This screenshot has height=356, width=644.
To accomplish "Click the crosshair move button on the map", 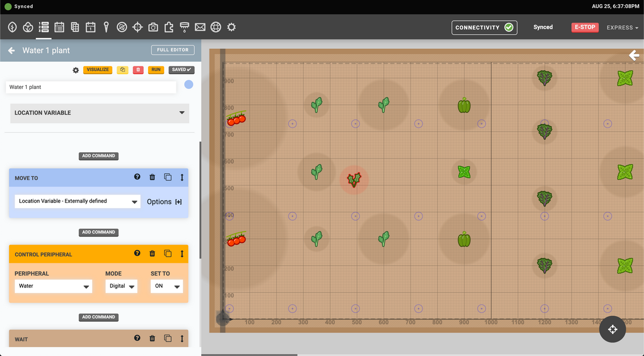I will click(612, 329).
